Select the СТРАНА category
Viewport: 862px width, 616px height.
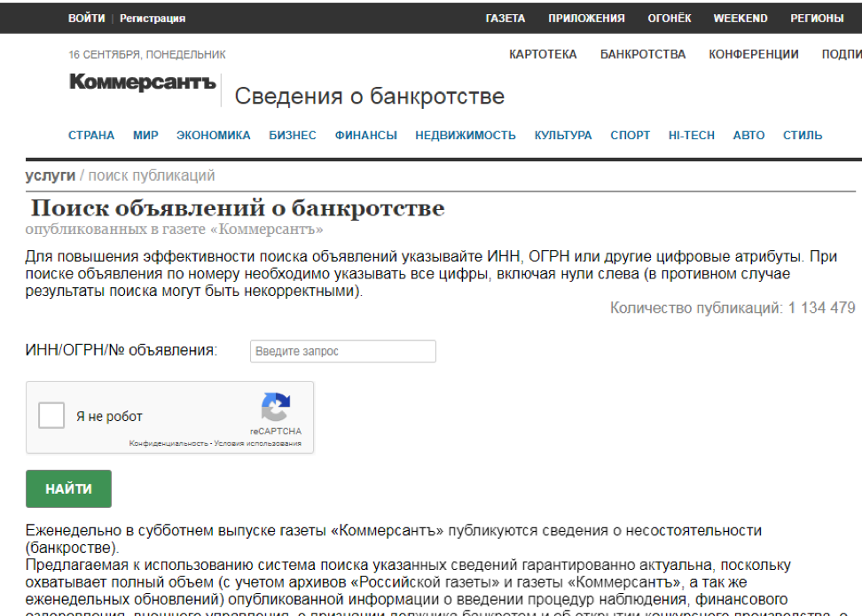point(91,136)
